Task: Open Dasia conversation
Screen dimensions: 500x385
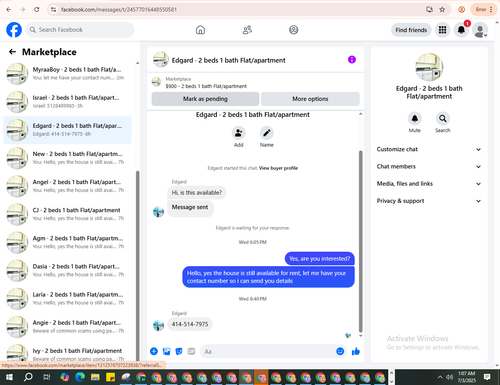Action: pyautogui.click(x=67, y=270)
